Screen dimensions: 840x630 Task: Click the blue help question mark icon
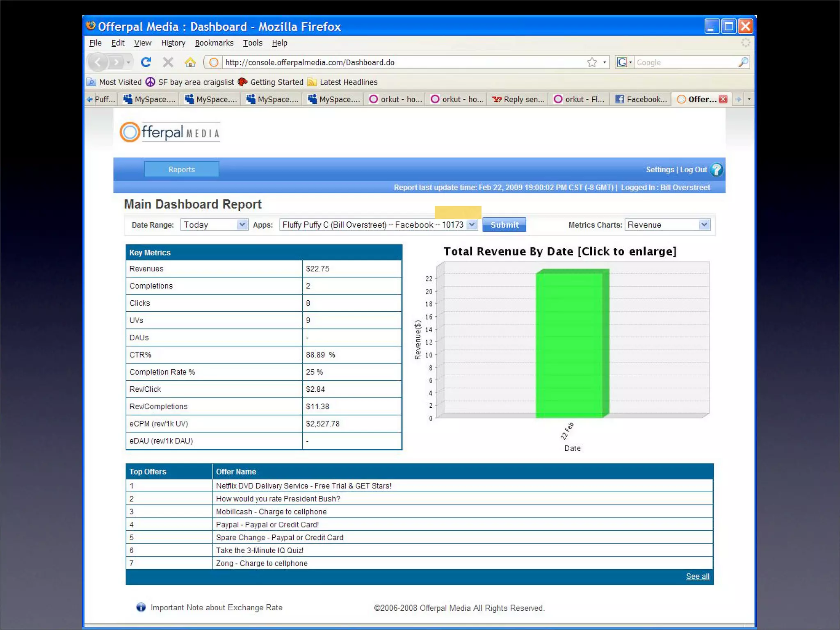717,169
